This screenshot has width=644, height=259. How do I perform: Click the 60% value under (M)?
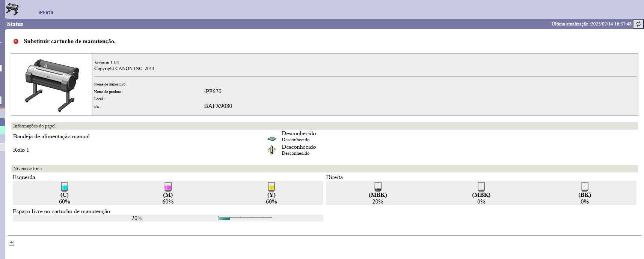168,202
